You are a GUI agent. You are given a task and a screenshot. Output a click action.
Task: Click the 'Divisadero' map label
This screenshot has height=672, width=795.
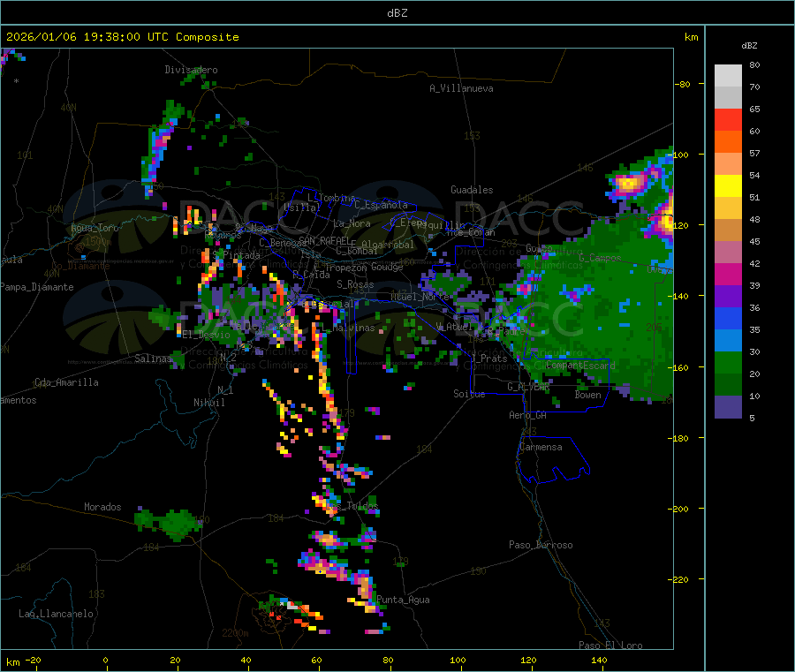(191, 70)
